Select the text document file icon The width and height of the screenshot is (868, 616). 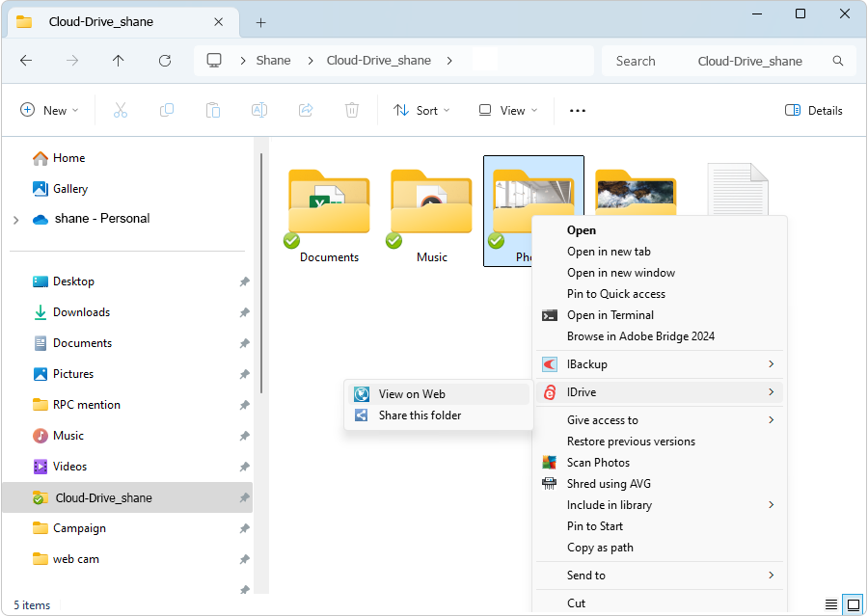(x=738, y=190)
